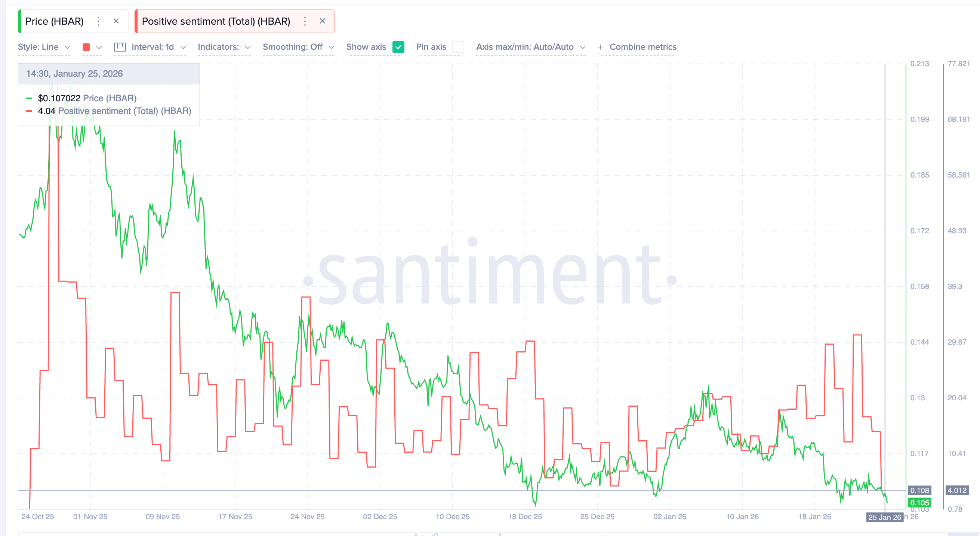Click the red line color swatch
This screenshot has height=536, width=980.
coord(86,47)
